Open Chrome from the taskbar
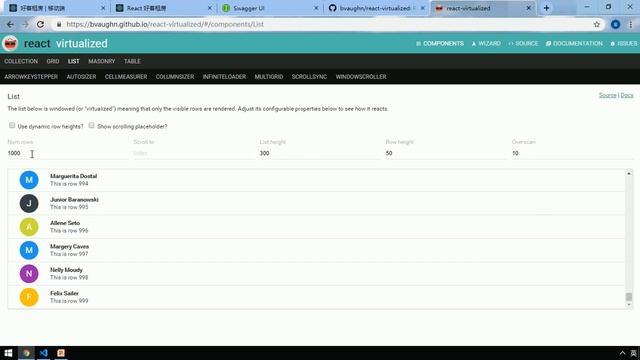 27,353
